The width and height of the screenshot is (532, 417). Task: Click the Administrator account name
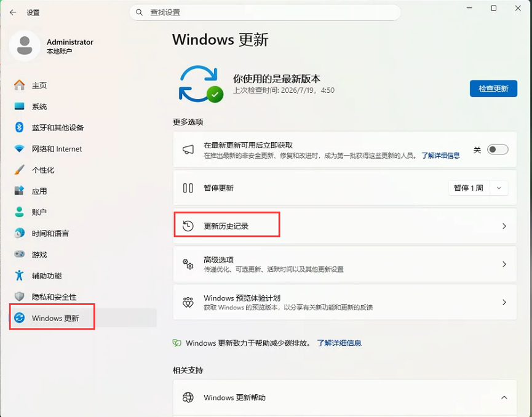70,42
